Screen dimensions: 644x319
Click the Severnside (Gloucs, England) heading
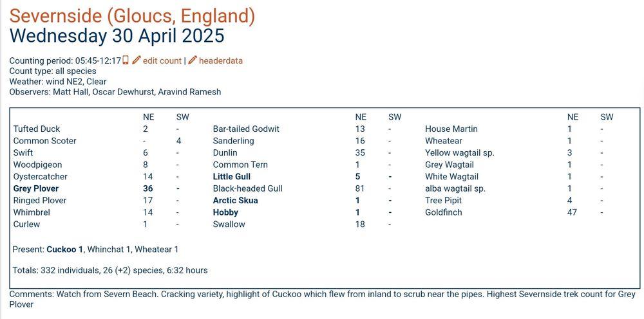132,17
